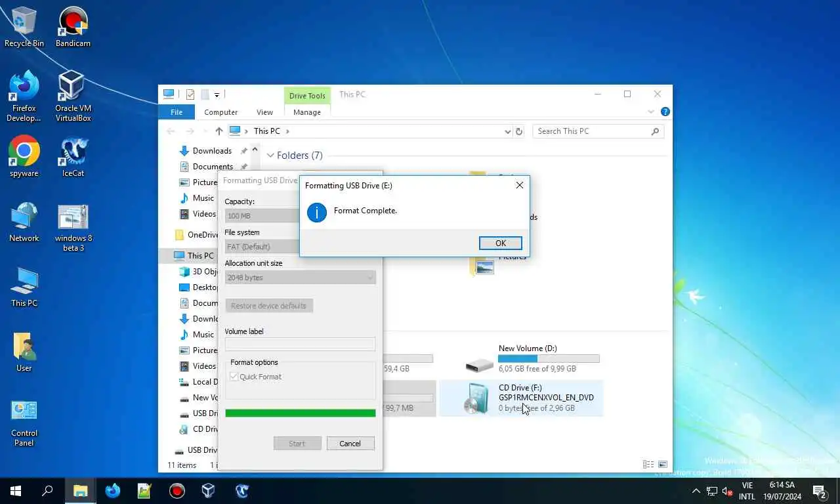Open 'windows 8 beta 3' desktop item
This screenshot has height=504, width=840.
73,227
